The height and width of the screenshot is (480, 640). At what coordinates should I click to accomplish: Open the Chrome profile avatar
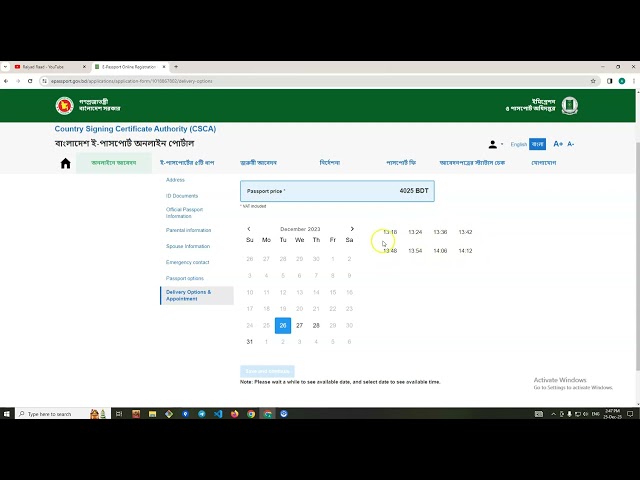pos(622,81)
